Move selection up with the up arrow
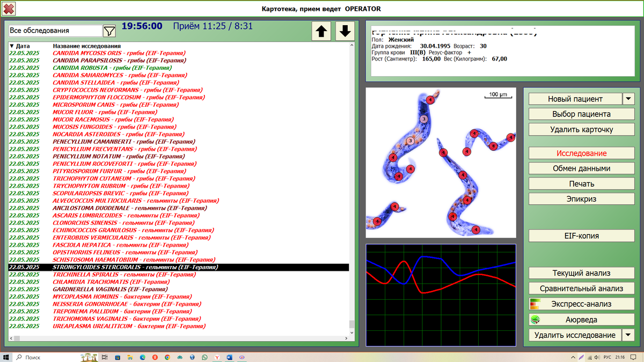This screenshot has height=362, width=644. [x=321, y=31]
